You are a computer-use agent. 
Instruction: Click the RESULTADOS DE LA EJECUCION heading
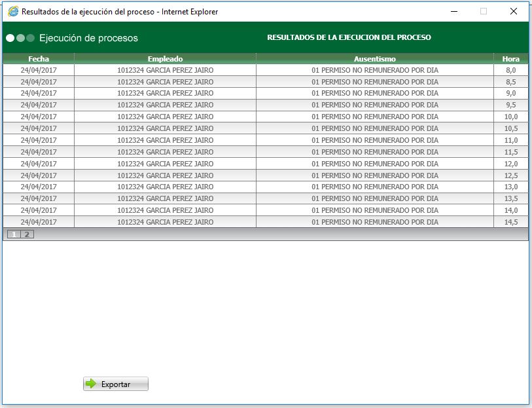pos(349,37)
